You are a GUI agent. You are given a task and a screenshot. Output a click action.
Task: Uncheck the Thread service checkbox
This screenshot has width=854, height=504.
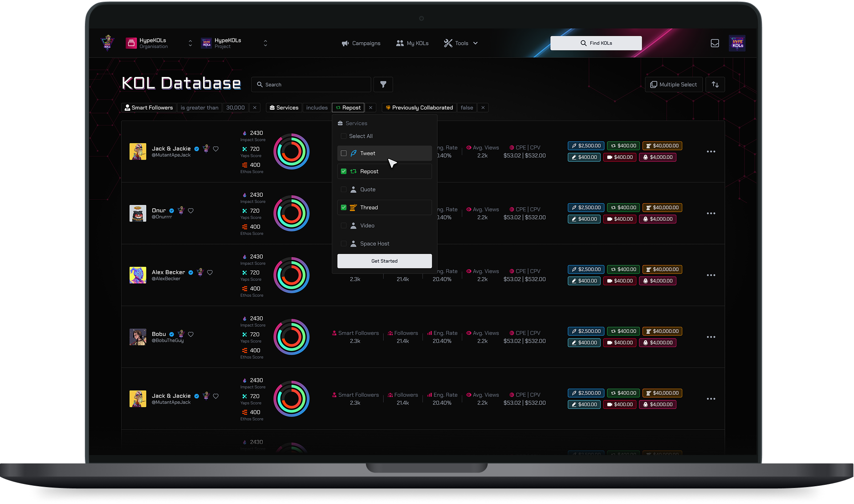(343, 208)
